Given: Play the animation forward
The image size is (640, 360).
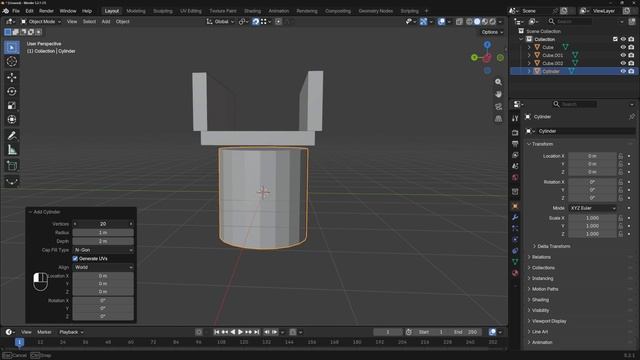Looking at the screenshot, I should point(240,332).
